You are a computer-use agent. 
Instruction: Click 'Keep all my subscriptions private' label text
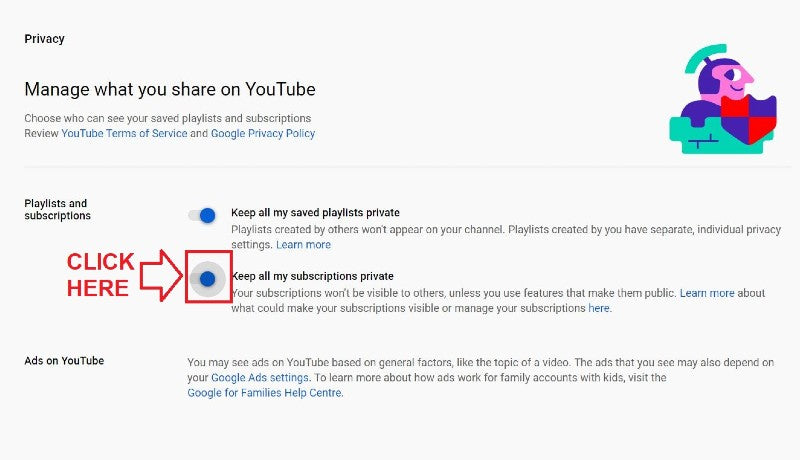point(312,276)
